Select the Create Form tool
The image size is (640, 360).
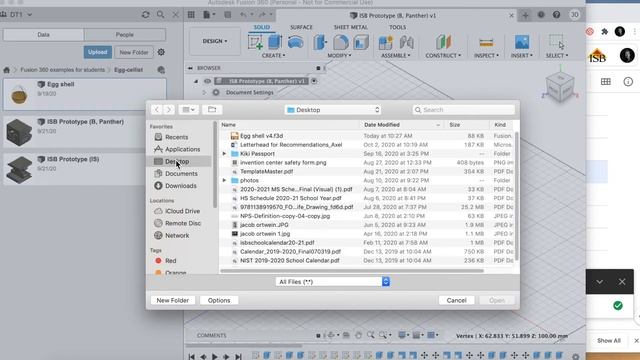tap(295, 42)
